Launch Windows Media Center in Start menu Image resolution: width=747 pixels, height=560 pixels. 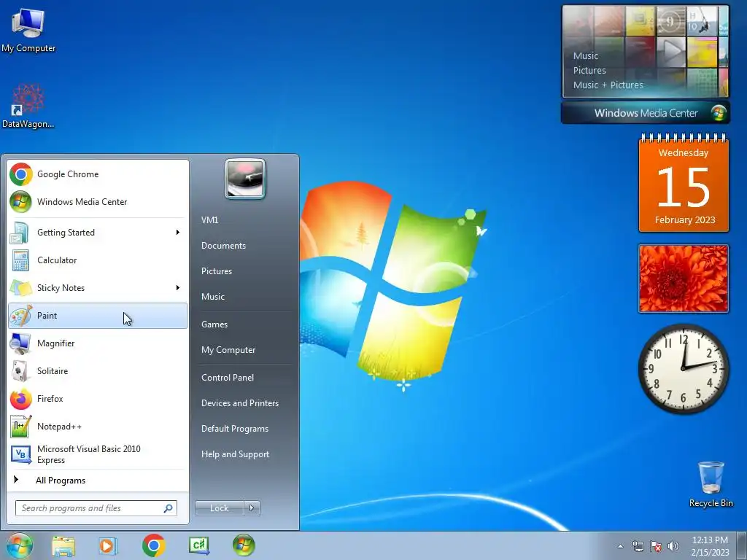point(98,202)
